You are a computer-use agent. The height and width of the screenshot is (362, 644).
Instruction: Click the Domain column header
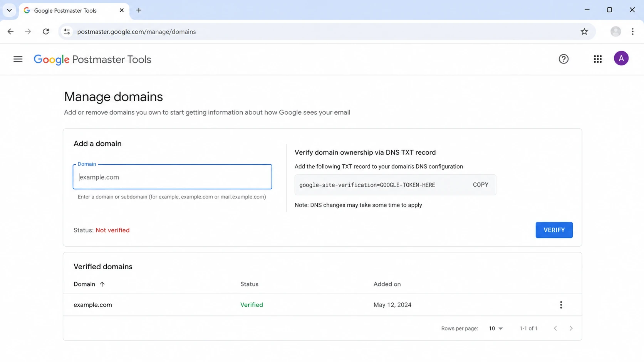[84, 284]
